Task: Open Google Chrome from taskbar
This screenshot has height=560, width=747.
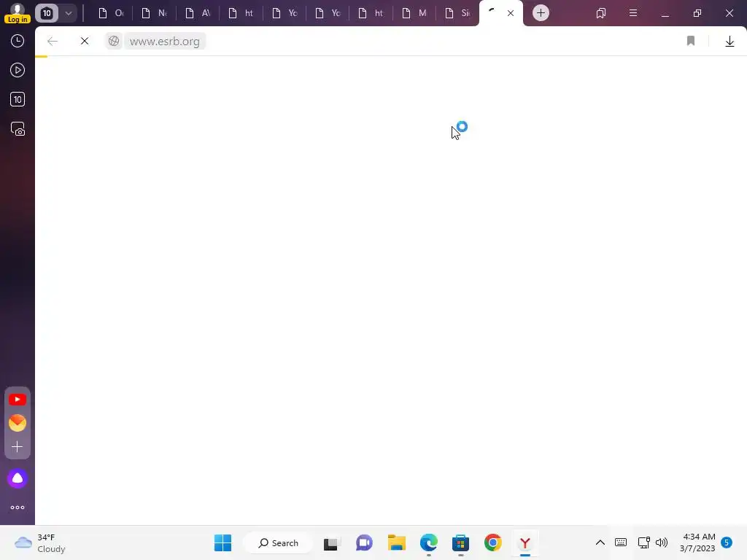Action: pos(493,542)
